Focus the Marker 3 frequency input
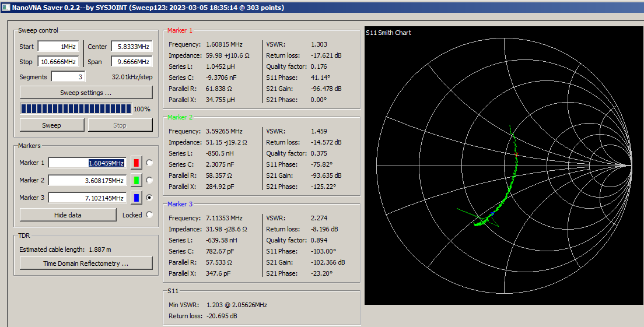The width and height of the screenshot is (644, 327). [88, 198]
